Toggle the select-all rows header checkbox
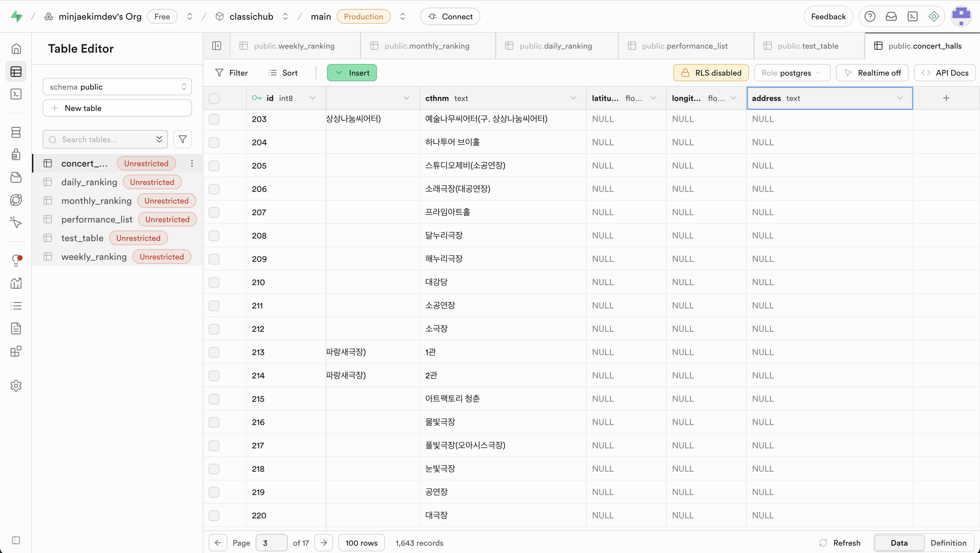The width and height of the screenshot is (980, 553). 214,99
